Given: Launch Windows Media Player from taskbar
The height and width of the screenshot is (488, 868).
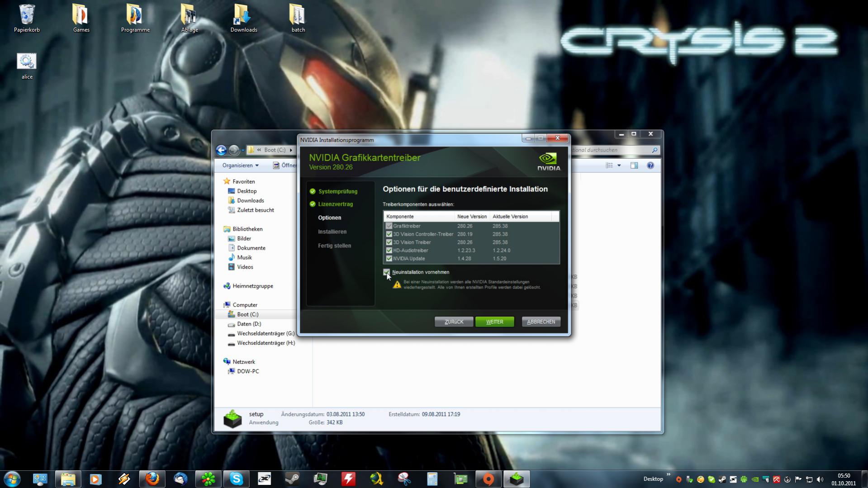Looking at the screenshot, I should click(95, 479).
